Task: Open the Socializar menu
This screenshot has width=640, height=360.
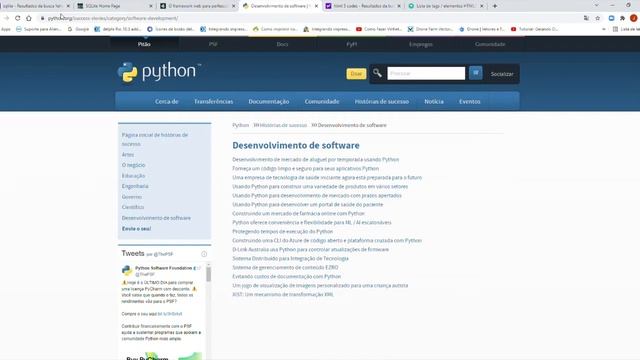Action: [x=502, y=74]
